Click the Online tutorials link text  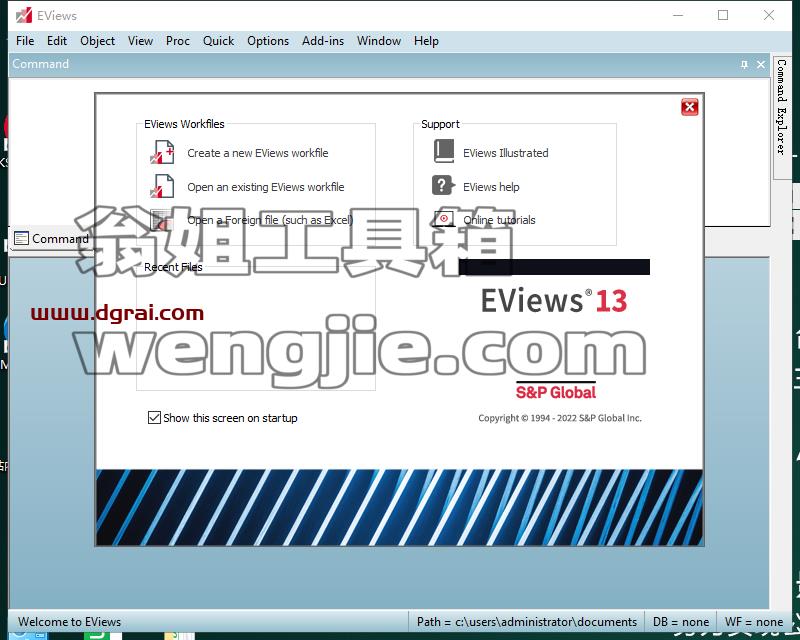coord(499,220)
